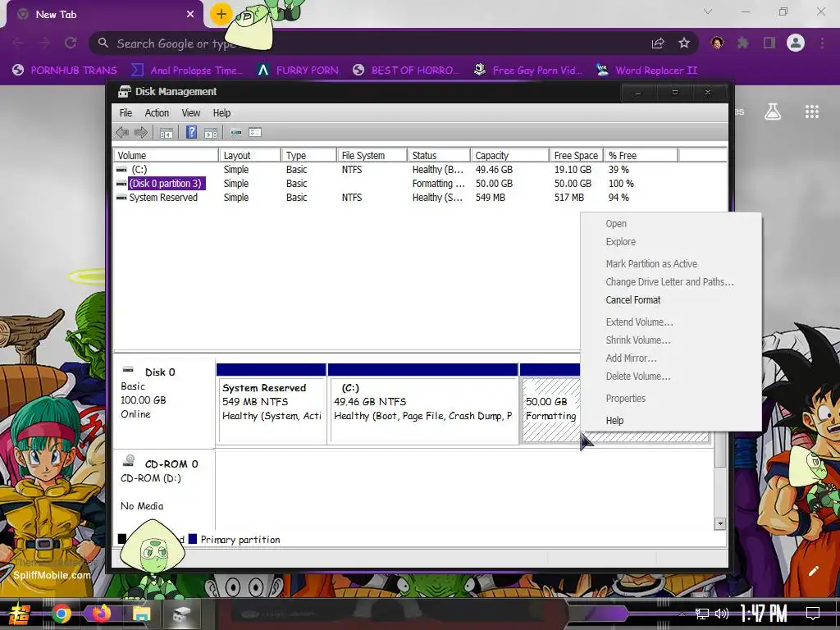Open the tab search chevron in Chrome
The image size is (840, 630).
[x=708, y=11]
